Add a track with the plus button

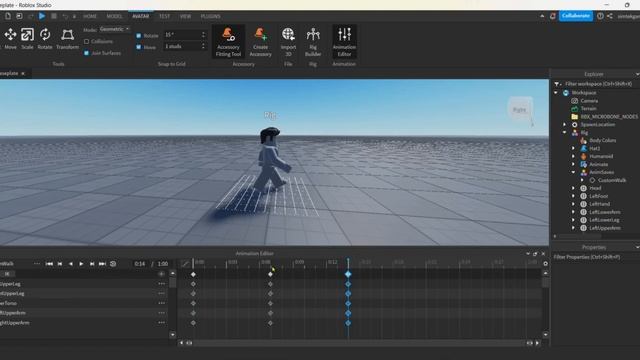161,274
